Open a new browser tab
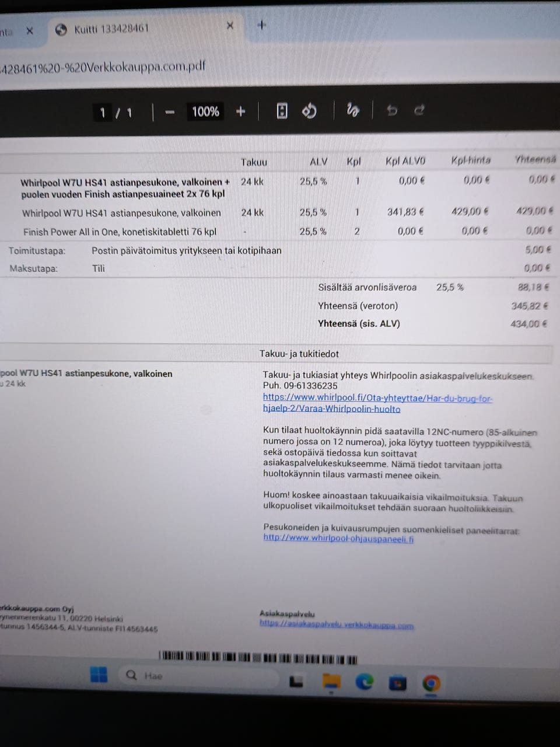Image resolution: width=560 pixels, height=747 pixels. click(262, 25)
